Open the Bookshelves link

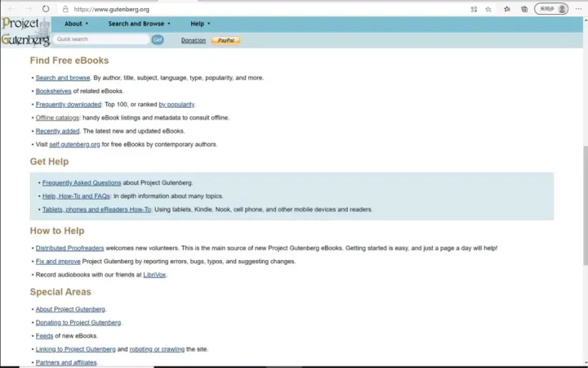click(53, 91)
